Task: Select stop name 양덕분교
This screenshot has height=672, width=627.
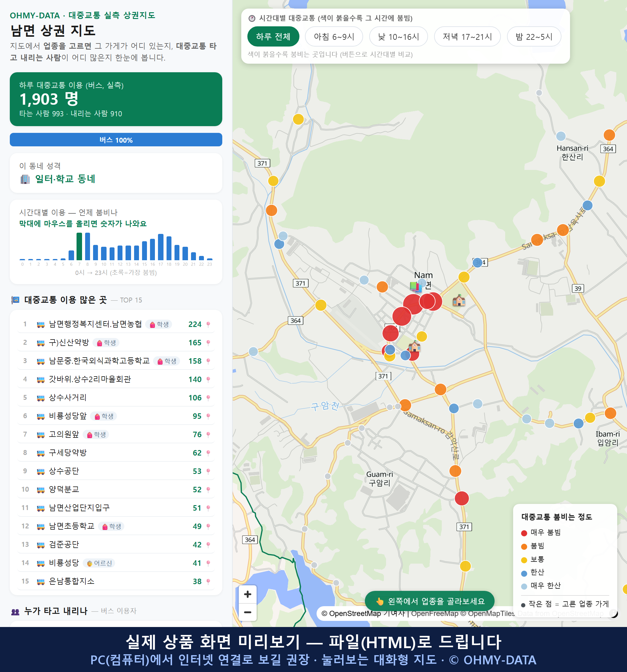Action: [64, 490]
